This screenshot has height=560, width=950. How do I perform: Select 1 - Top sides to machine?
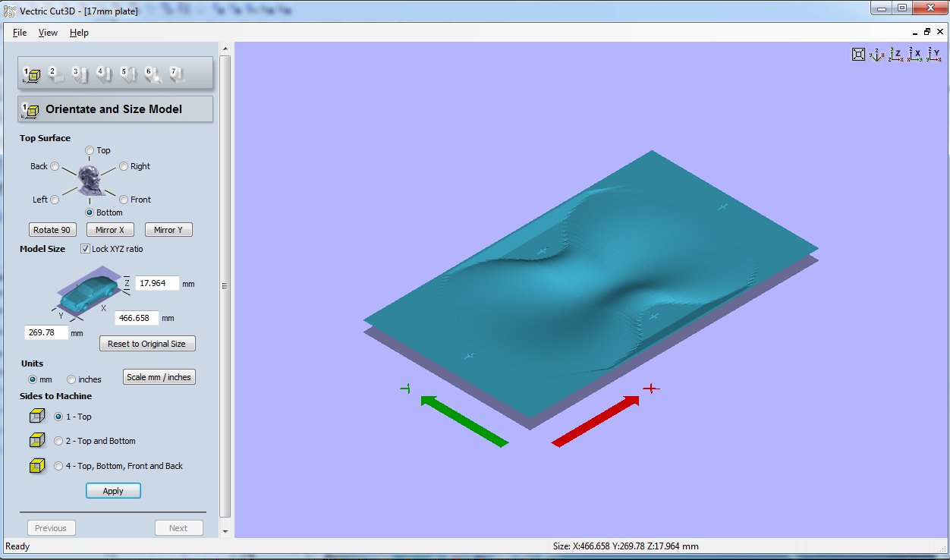59,417
